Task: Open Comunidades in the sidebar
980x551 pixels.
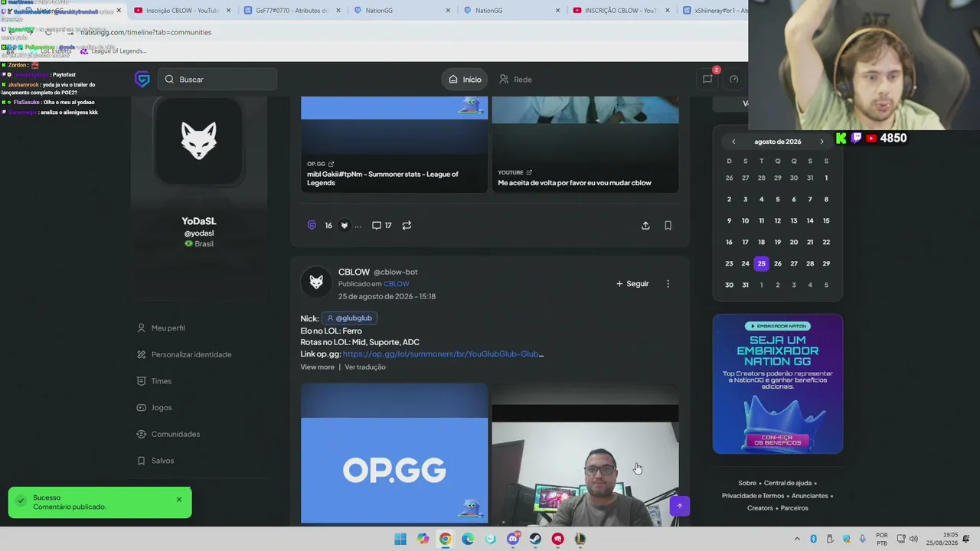Action: (x=168, y=434)
